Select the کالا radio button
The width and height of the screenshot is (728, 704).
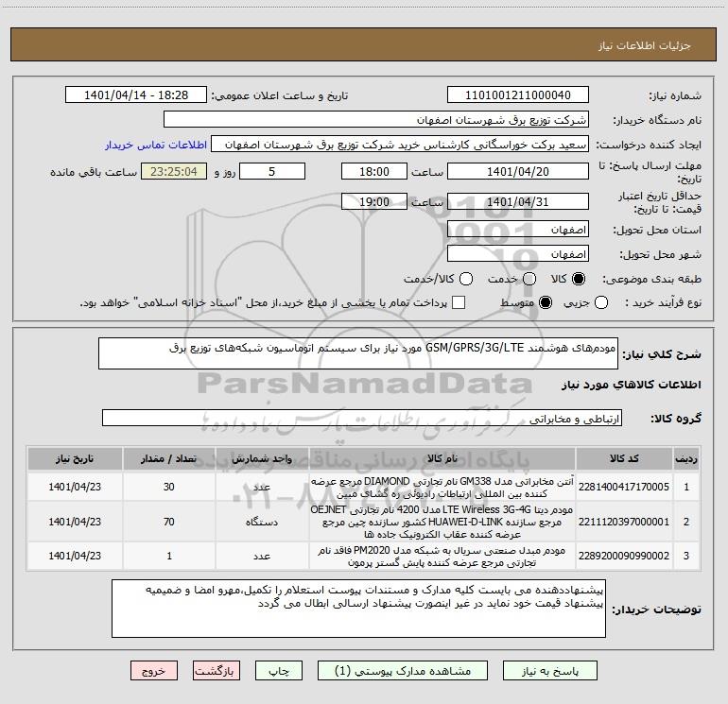pyautogui.click(x=579, y=279)
